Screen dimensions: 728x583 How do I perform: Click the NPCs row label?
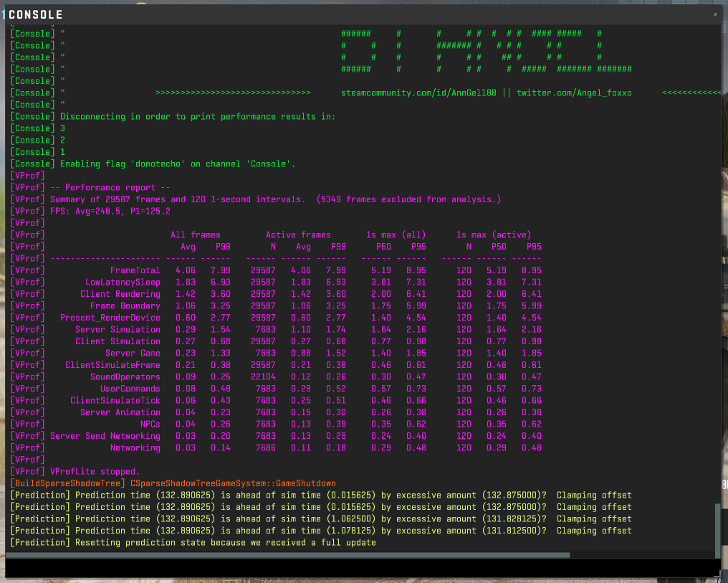click(x=150, y=424)
